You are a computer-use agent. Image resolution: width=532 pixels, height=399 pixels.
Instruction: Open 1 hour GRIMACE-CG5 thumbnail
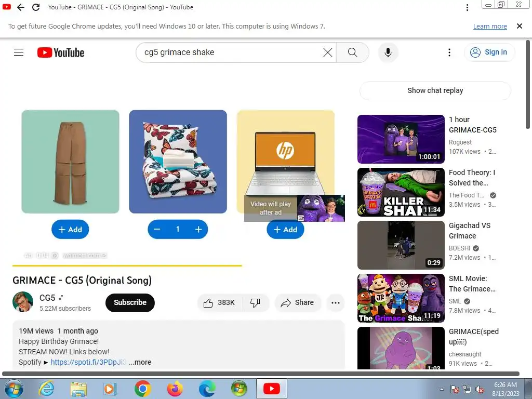(401, 139)
